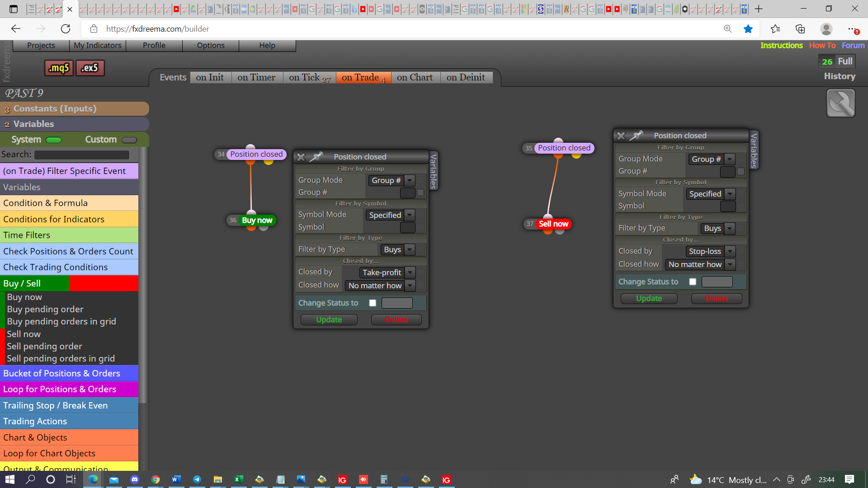Open the Projects menu
This screenshot has height=488, width=868.
[x=41, y=45]
